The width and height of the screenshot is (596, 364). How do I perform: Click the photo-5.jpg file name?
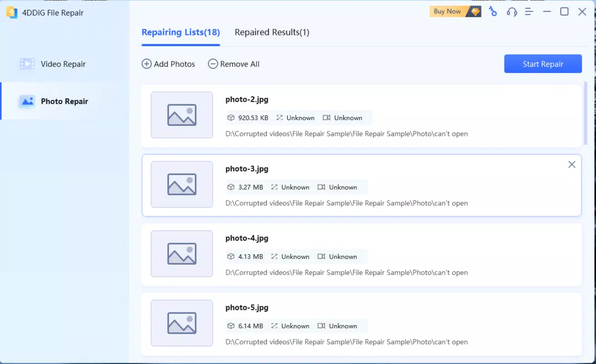[247, 308]
